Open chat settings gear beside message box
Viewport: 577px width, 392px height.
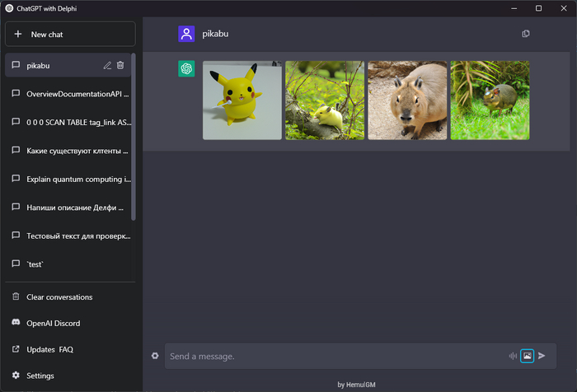click(x=155, y=356)
